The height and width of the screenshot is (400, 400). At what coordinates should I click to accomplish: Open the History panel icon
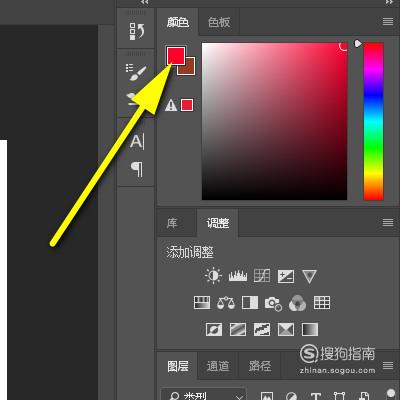click(x=137, y=32)
